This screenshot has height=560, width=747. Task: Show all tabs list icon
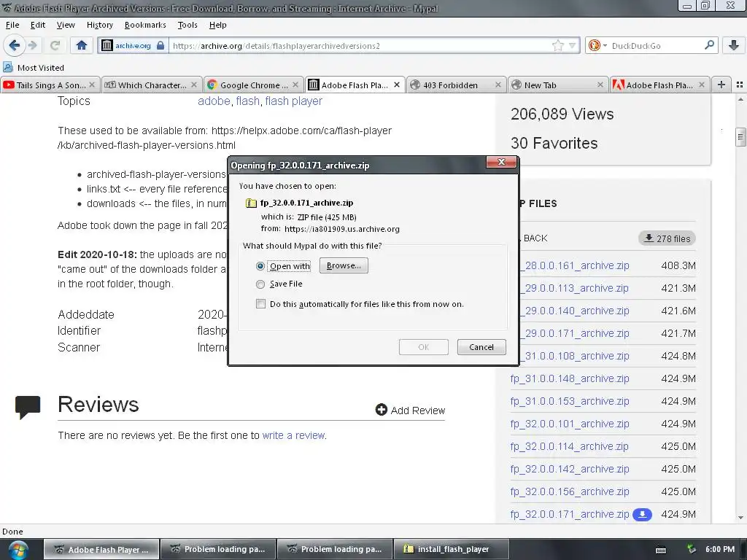click(x=740, y=85)
